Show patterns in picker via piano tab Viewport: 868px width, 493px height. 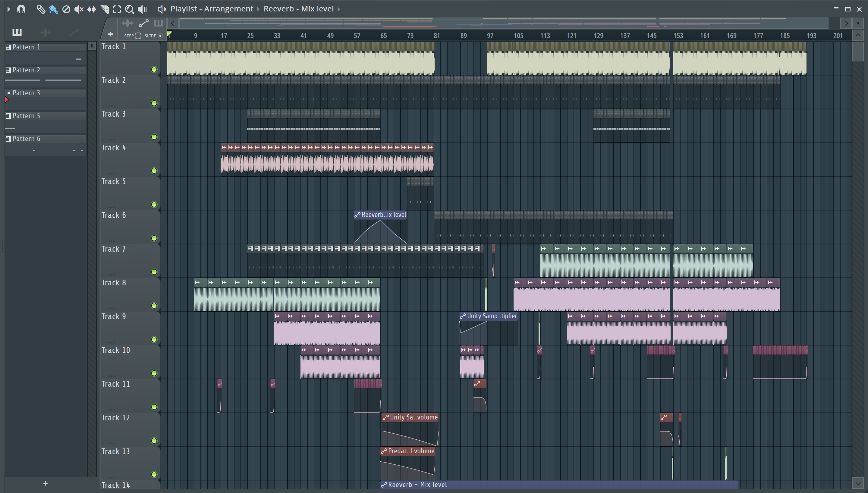(17, 33)
